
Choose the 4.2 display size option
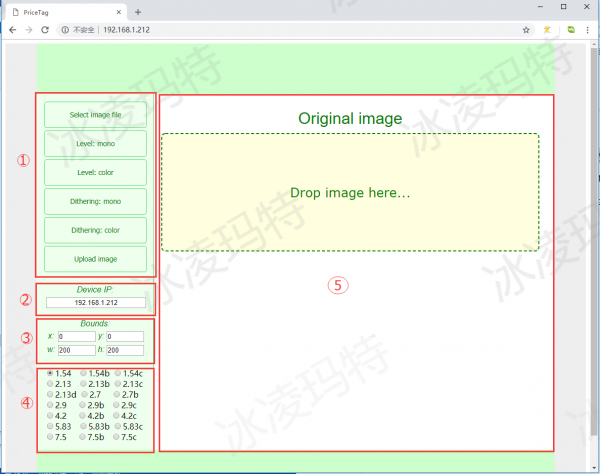pyautogui.click(x=50, y=415)
